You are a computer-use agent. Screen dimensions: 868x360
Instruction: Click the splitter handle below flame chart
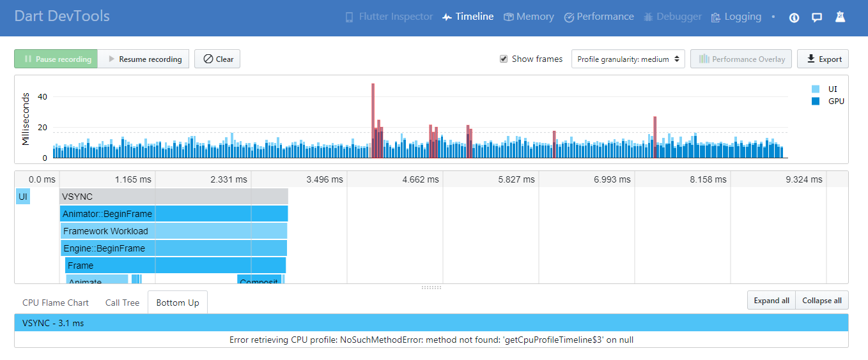coord(431,287)
